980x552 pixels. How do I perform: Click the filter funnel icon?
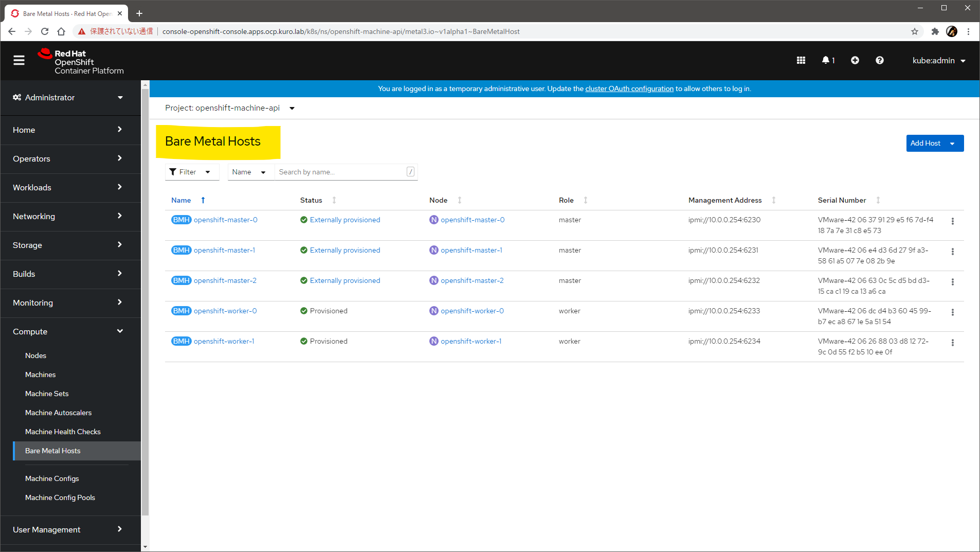[174, 171]
